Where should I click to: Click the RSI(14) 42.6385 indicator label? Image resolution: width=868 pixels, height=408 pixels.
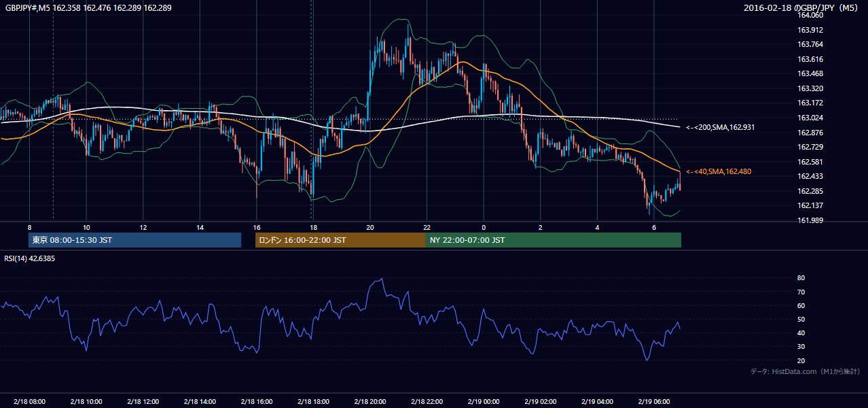click(30, 258)
